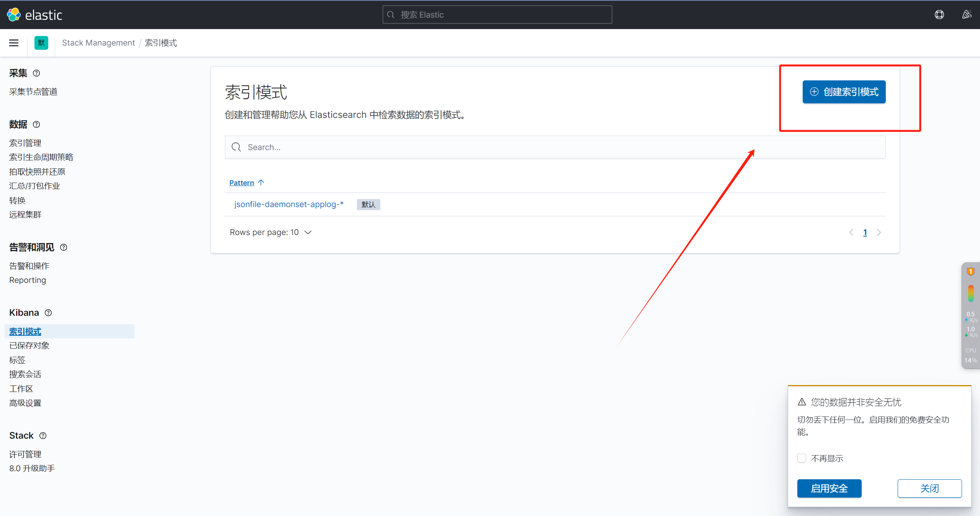Open 转换 in sidebar
The image size is (980, 516).
(x=17, y=201)
